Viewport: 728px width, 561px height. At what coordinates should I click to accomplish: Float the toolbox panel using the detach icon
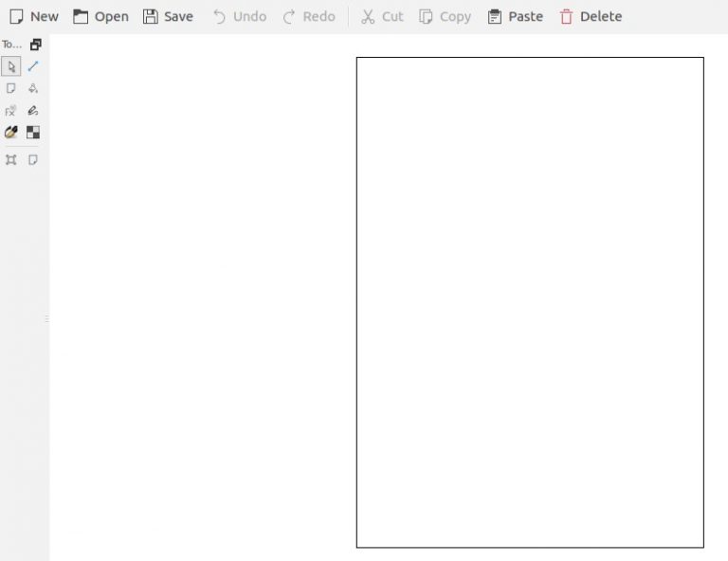tap(35, 45)
